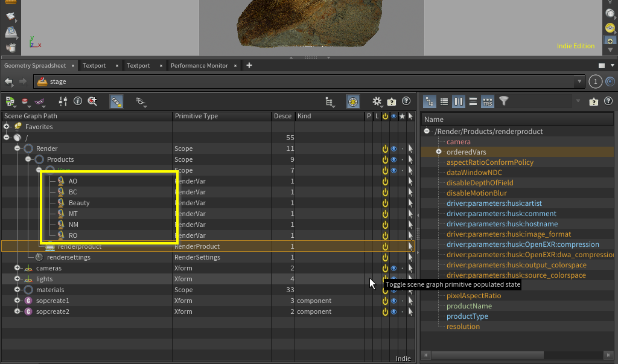
Task: Switch to first Textport tab
Action: 94,65
